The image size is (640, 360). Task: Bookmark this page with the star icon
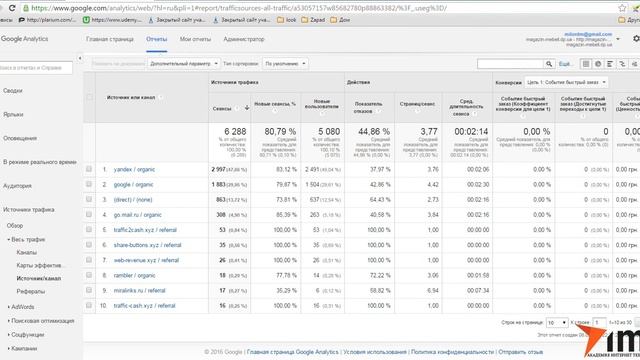pyautogui.click(x=622, y=8)
